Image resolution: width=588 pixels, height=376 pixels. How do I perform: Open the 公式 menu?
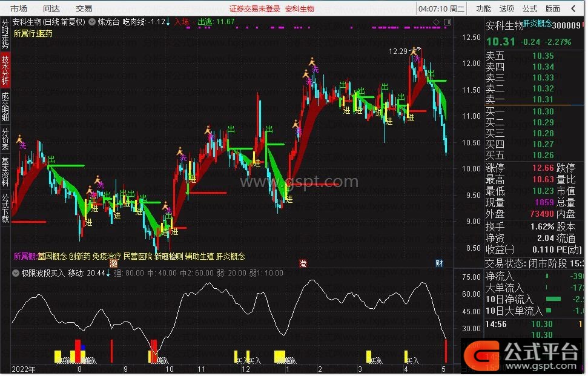[x=529, y=8]
